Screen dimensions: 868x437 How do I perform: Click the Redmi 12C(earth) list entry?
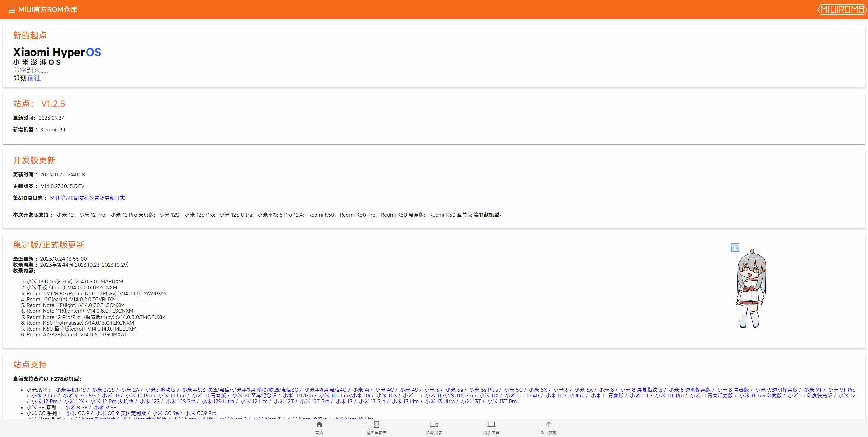pos(71,300)
